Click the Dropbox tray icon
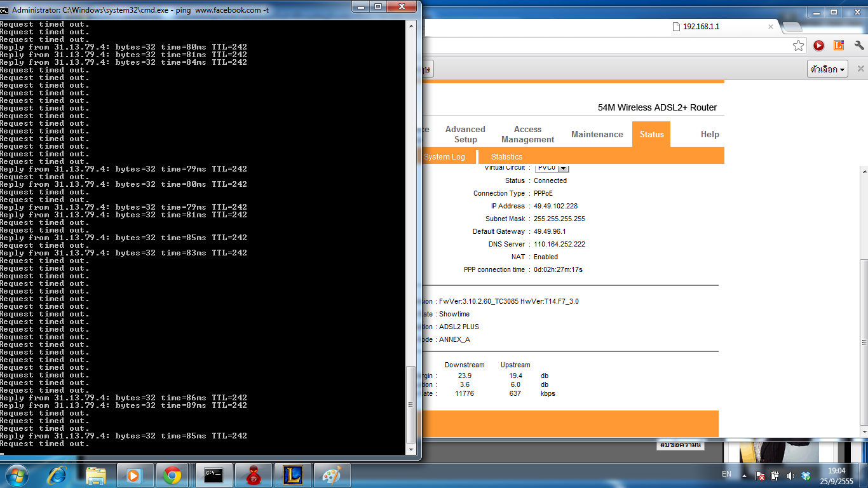This screenshot has height=488, width=868. click(x=806, y=475)
